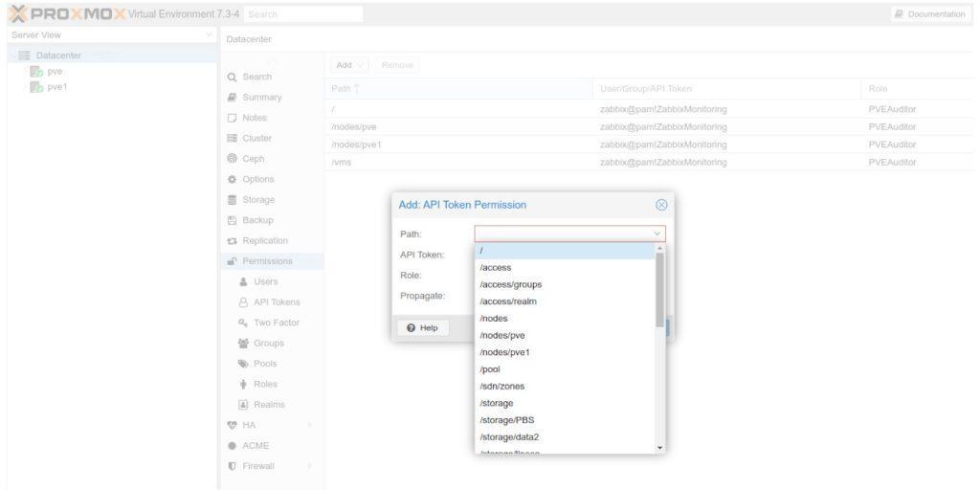
Task: Click the scroll down arrow of path list
Action: coord(660,448)
